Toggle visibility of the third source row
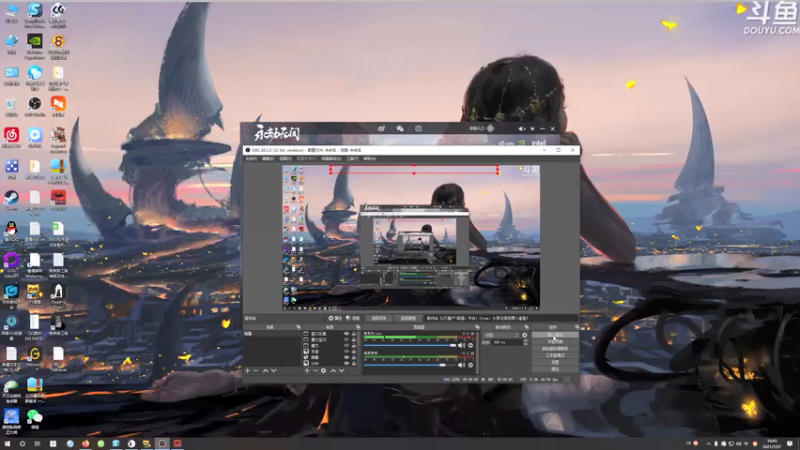800x450 pixels. pos(346,345)
